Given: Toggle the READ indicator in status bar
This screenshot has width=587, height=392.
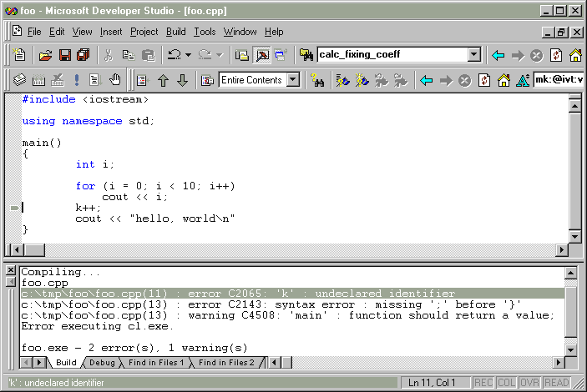Looking at the screenshot, I should click(557, 383).
